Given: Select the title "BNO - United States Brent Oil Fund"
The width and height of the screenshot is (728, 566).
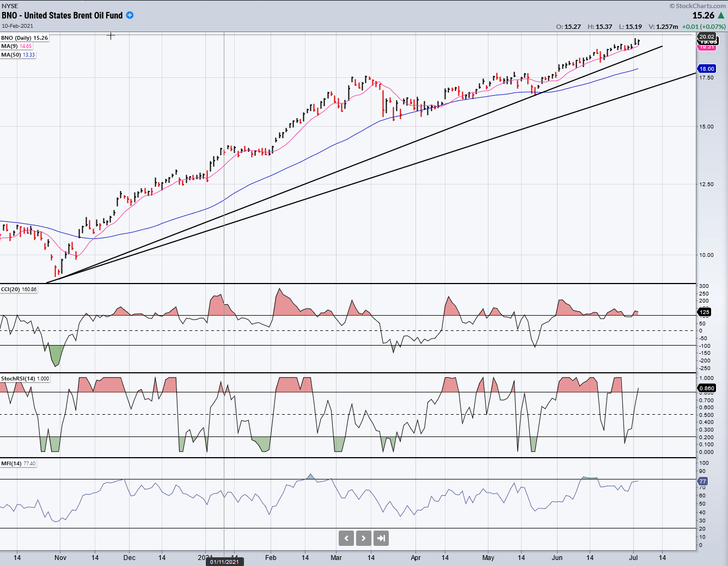Looking at the screenshot, I should pos(62,15).
